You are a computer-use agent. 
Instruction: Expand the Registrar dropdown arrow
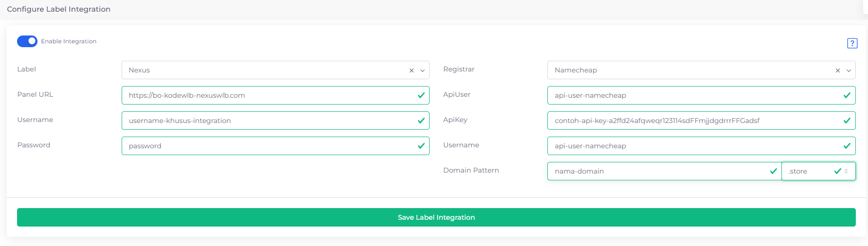coord(849,70)
